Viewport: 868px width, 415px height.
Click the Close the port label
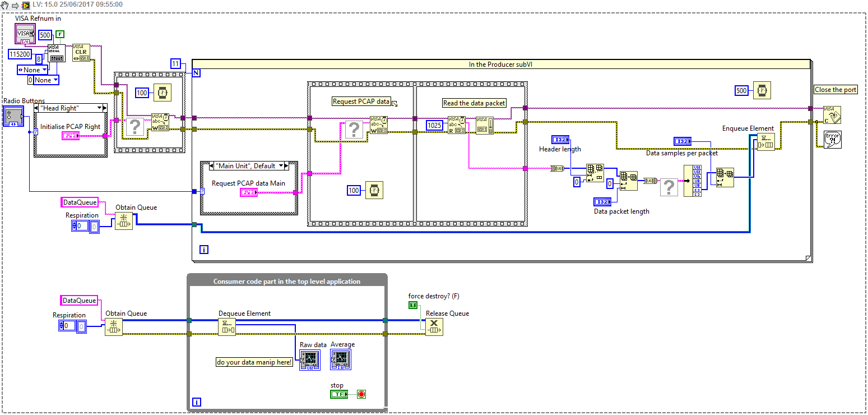(835, 90)
